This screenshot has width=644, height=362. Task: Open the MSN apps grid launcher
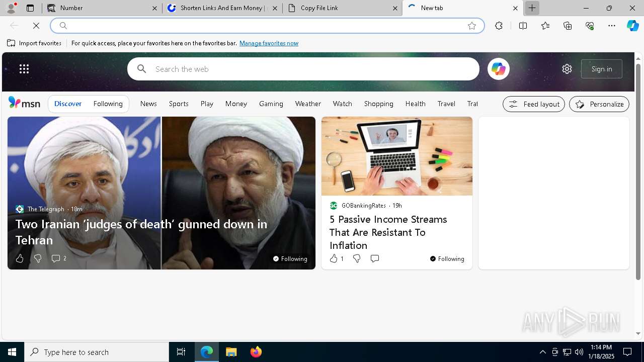(24, 69)
